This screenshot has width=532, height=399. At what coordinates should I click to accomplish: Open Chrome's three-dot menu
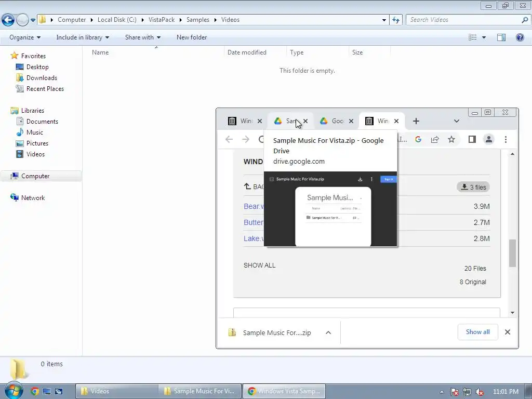(506, 139)
